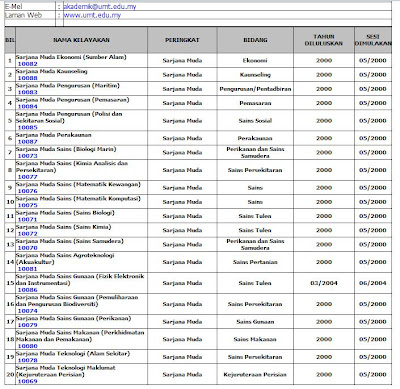Follow the 10071 link

click(x=28, y=219)
